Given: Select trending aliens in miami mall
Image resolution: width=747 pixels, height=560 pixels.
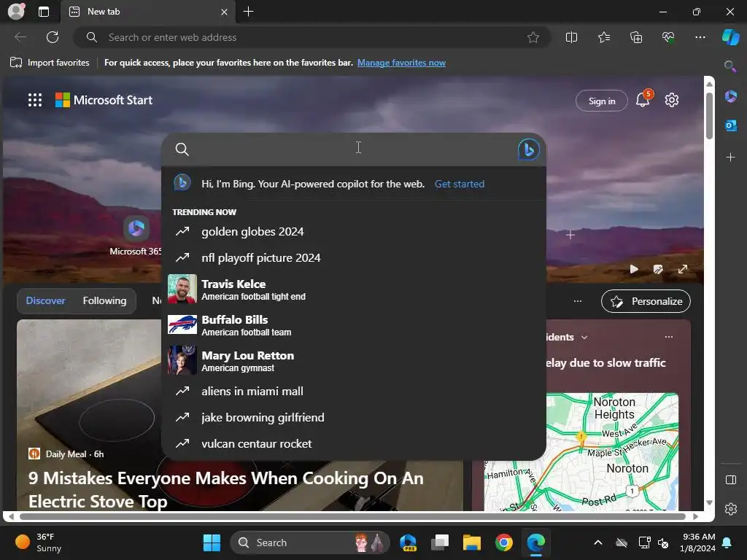Looking at the screenshot, I should pos(353,392).
